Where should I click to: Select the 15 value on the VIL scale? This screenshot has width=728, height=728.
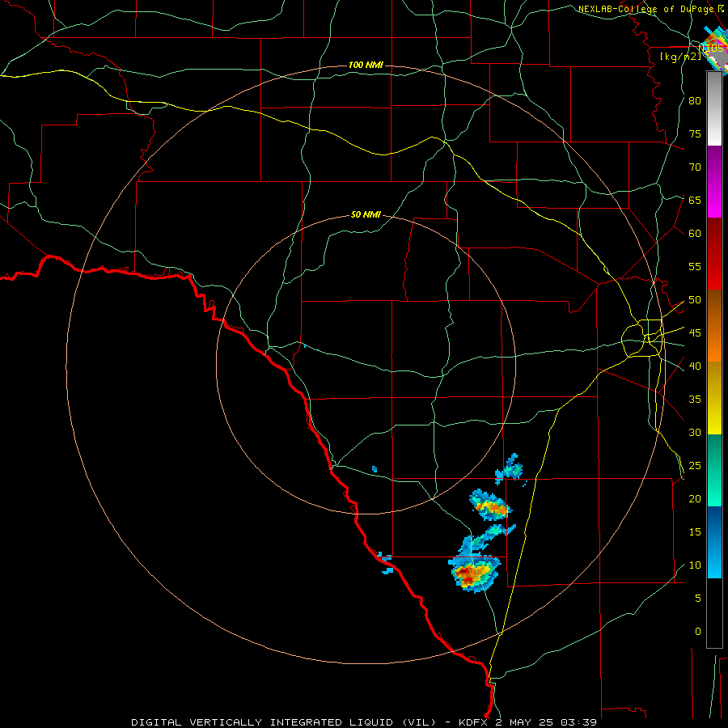695,532
